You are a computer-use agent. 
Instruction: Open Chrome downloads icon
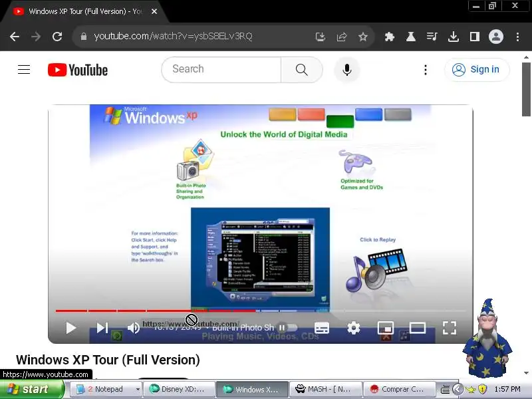pyautogui.click(x=454, y=37)
